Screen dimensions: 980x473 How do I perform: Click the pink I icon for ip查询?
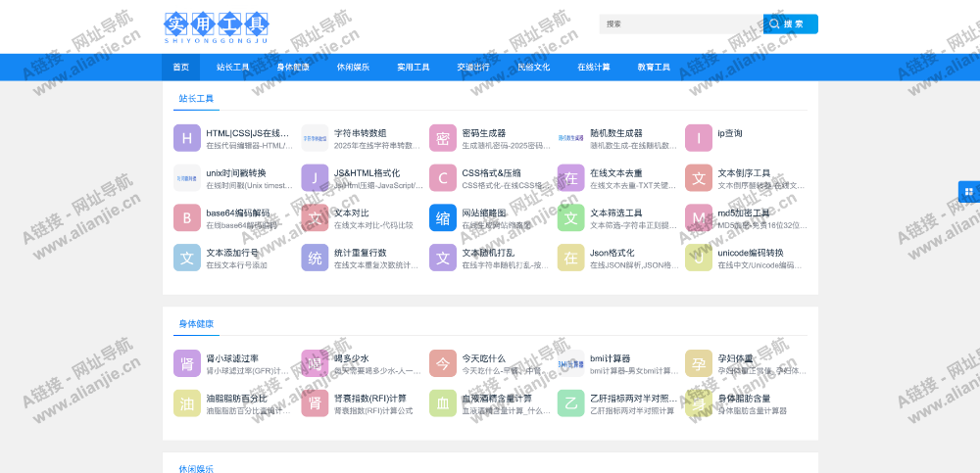[x=698, y=138]
